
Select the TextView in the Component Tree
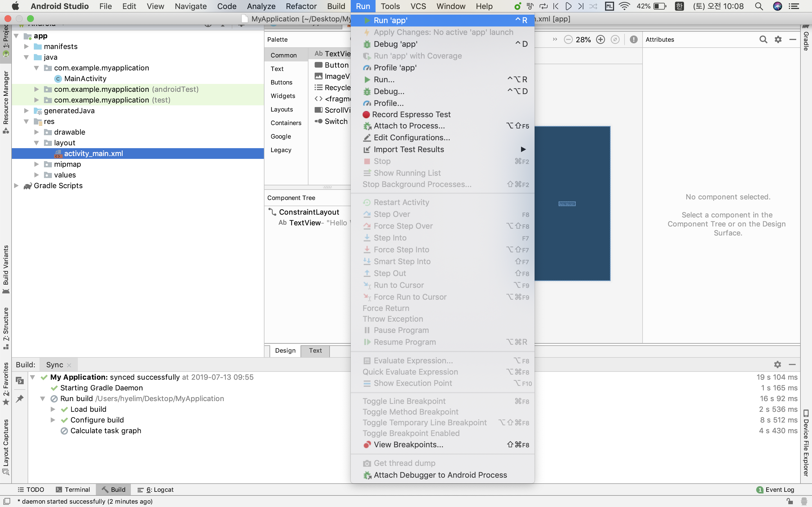coord(305,223)
